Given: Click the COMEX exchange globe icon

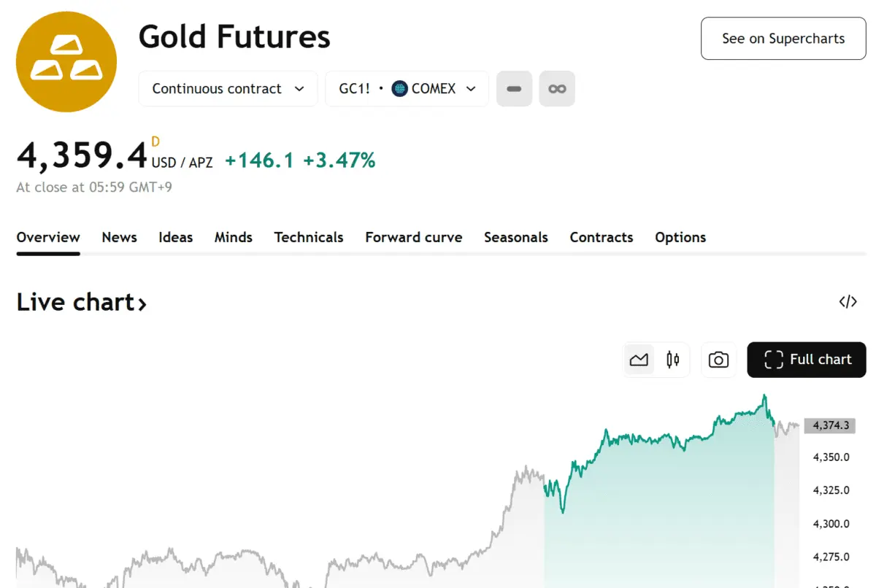Looking at the screenshot, I should click(399, 89).
